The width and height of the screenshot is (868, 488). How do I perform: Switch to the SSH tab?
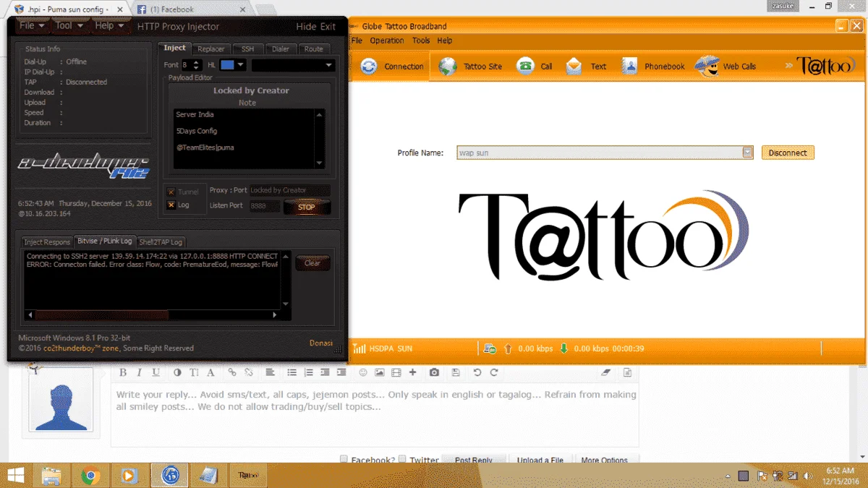247,48
